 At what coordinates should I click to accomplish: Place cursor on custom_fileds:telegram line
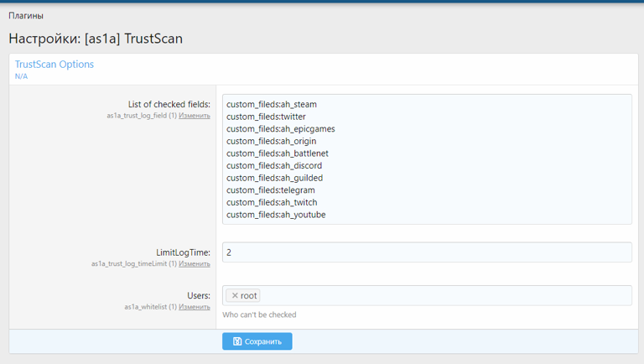pyautogui.click(x=271, y=190)
